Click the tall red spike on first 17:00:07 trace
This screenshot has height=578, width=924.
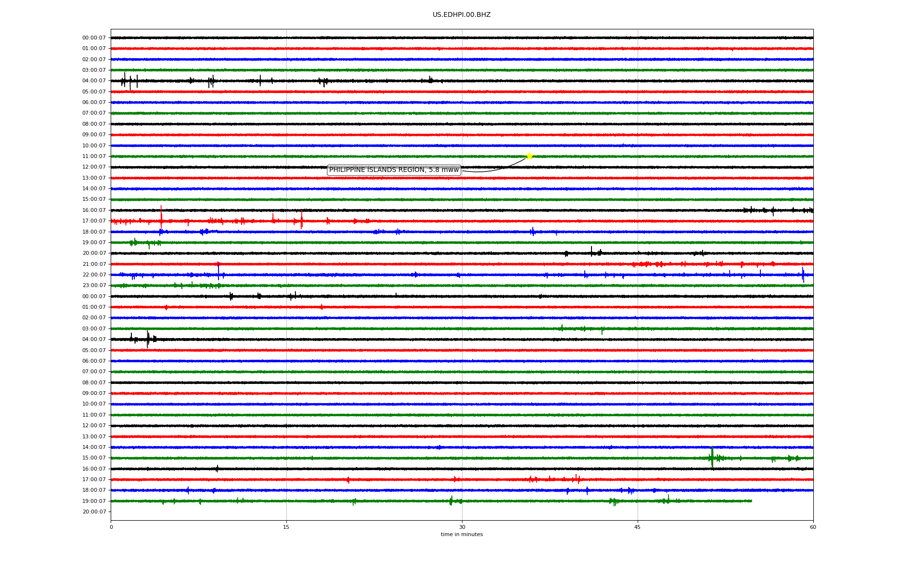click(161, 216)
